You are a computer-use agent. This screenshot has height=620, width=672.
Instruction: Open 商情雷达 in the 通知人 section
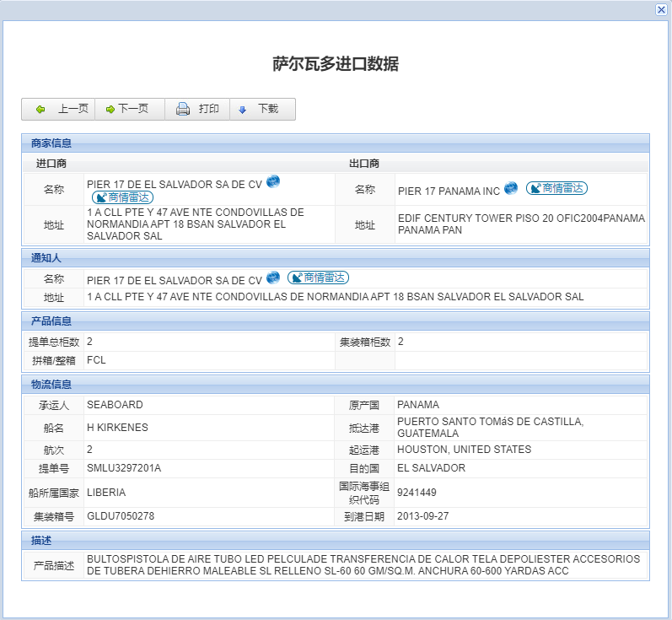pyautogui.click(x=318, y=278)
